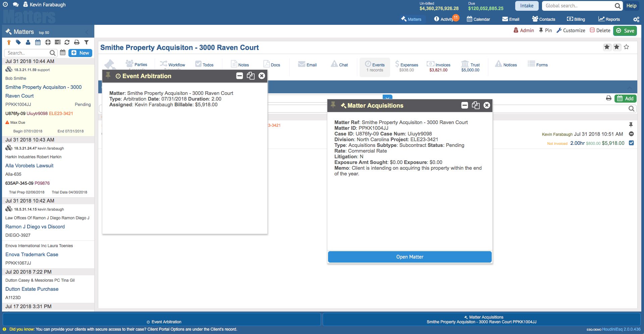Click the blue New matter button
Image resolution: width=644 pixels, height=334 pixels.
[80, 53]
